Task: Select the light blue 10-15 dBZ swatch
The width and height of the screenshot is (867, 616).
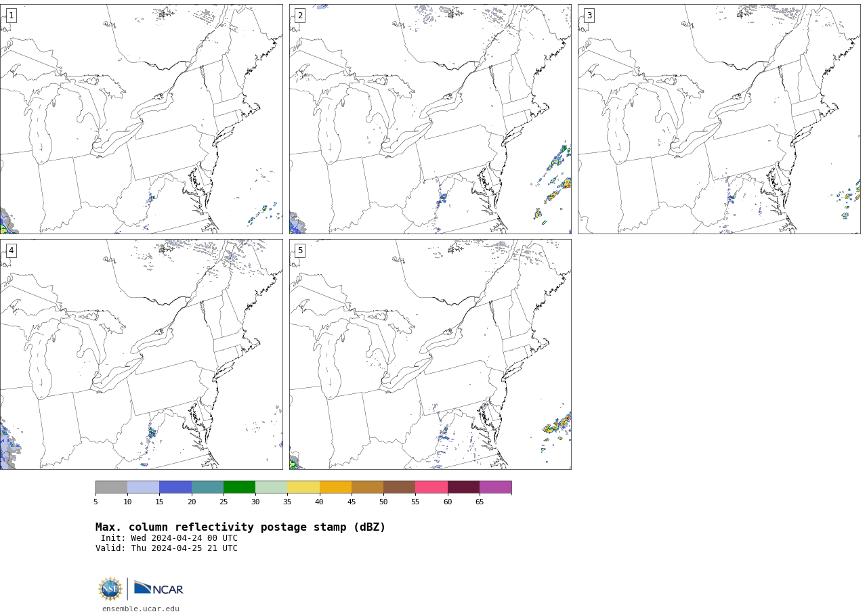Action: [x=144, y=487]
